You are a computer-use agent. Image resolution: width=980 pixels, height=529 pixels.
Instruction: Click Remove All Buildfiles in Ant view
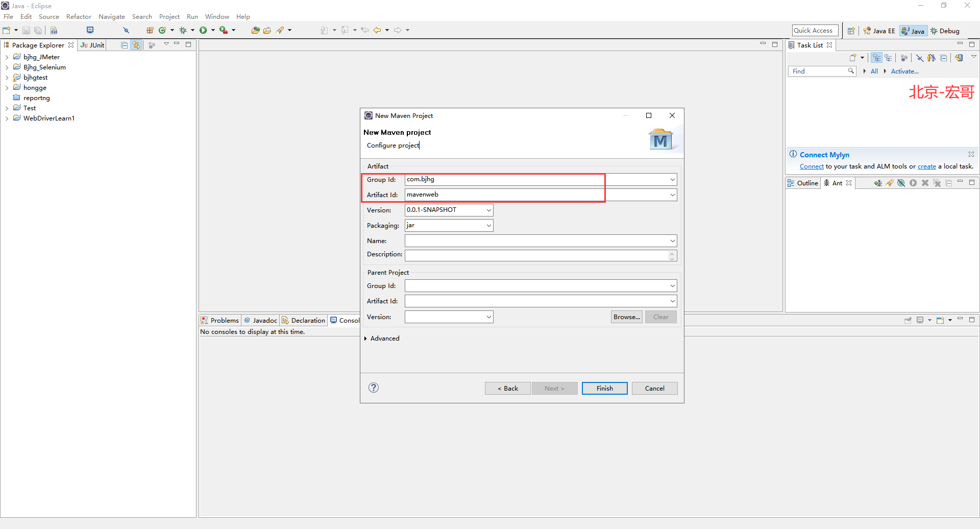(x=937, y=183)
